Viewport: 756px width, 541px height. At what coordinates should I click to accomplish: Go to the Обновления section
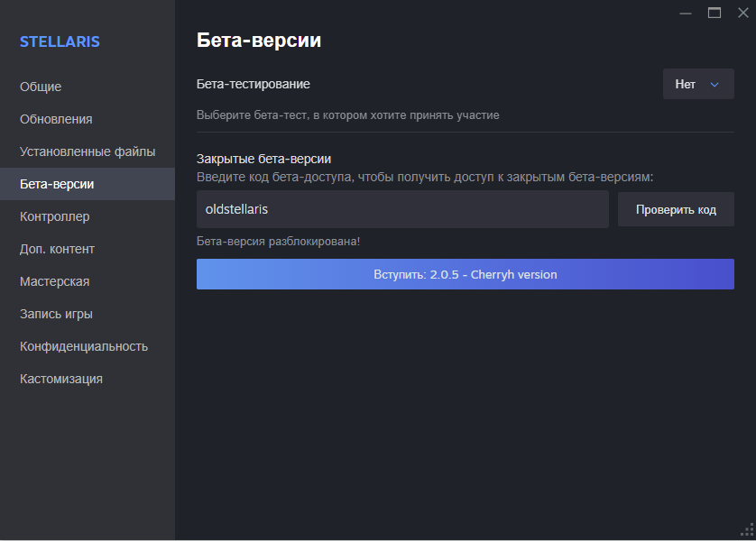click(x=88, y=119)
